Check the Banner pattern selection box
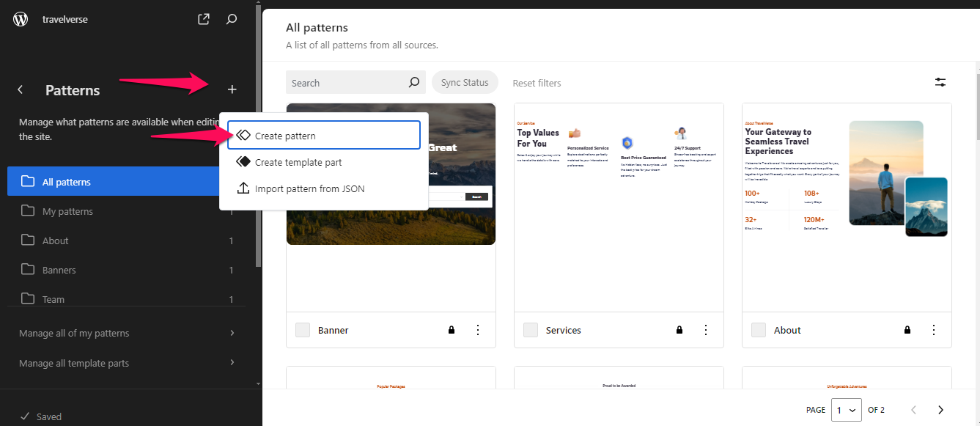This screenshot has height=426, width=980. point(302,330)
